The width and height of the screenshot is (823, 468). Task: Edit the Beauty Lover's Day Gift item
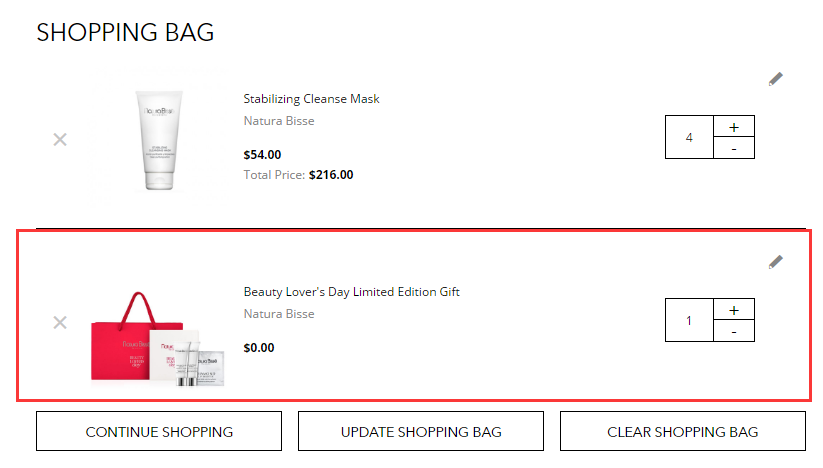(775, 262)
